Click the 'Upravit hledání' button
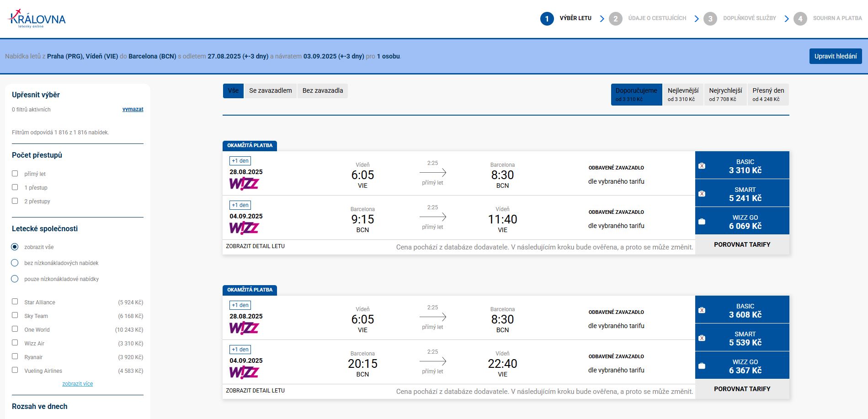 point(836,56)
